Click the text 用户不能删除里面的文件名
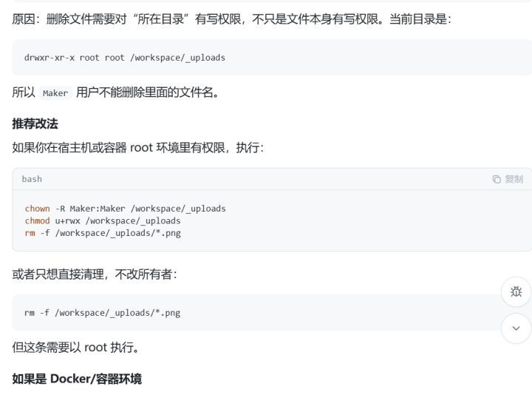The height and width of the screenshot is (395, 532). (x=148, y=92)
